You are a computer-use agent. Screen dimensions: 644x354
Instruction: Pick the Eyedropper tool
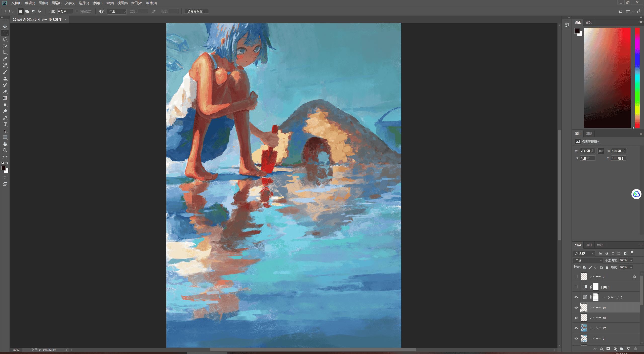point(5,59)
